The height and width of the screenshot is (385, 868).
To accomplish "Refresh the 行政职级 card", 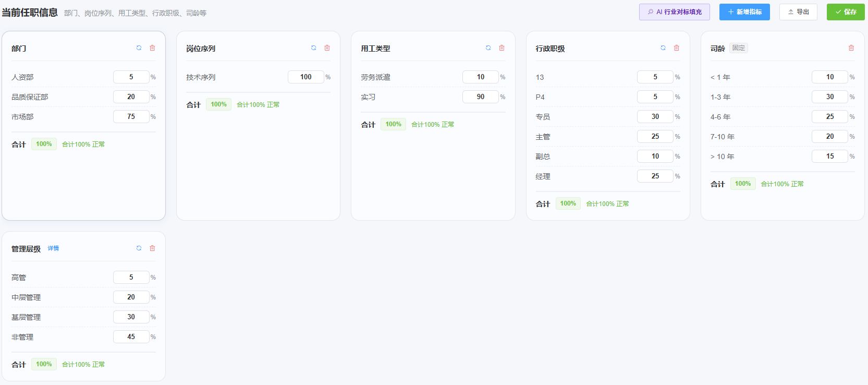I will coord(663,48).
